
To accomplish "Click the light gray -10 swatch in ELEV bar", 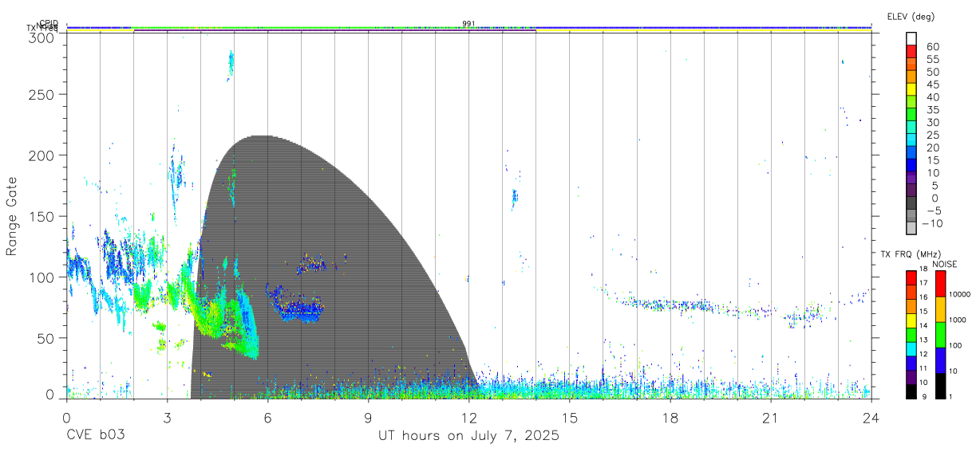I will point(911,228).
